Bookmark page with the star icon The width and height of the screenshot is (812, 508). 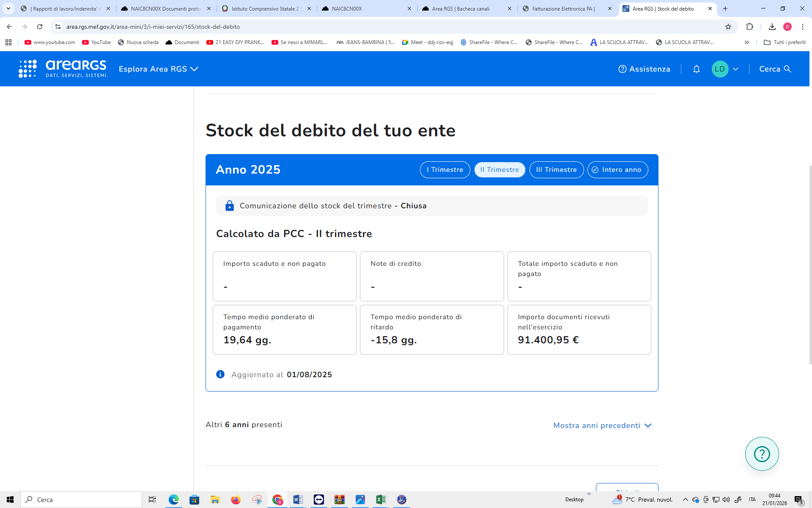pyautogui.click(x=728, y=27)
